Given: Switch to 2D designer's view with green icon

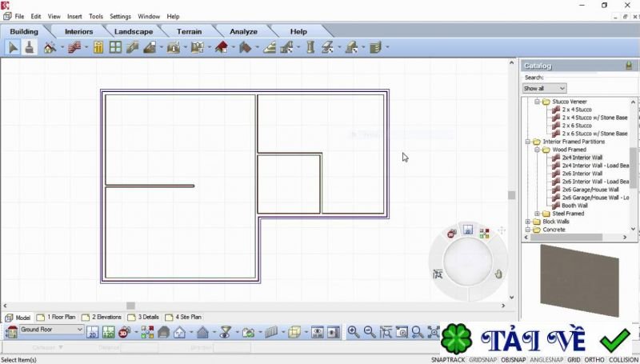Looking at the screenshot, I should click(109, 332).
